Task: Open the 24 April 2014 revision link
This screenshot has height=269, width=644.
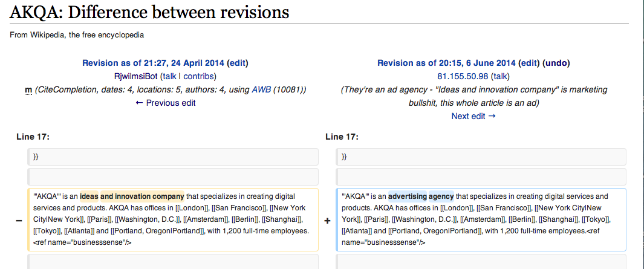Action: click(153, 63)
